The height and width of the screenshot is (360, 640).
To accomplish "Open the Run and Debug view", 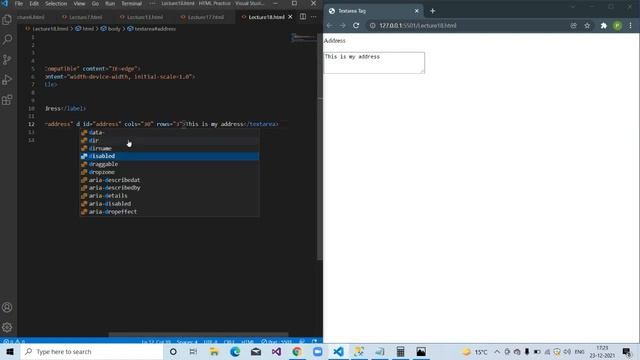I will [7, 80].
